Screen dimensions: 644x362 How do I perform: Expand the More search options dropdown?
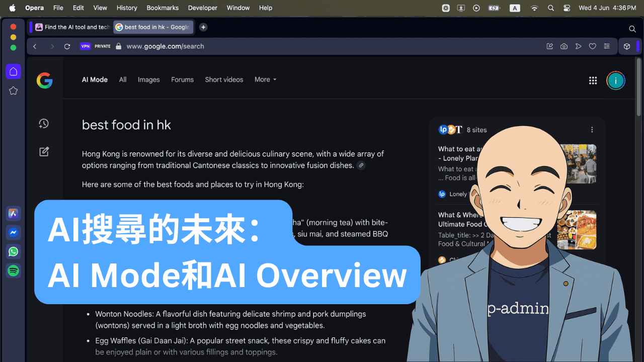[x=265, y=79]
